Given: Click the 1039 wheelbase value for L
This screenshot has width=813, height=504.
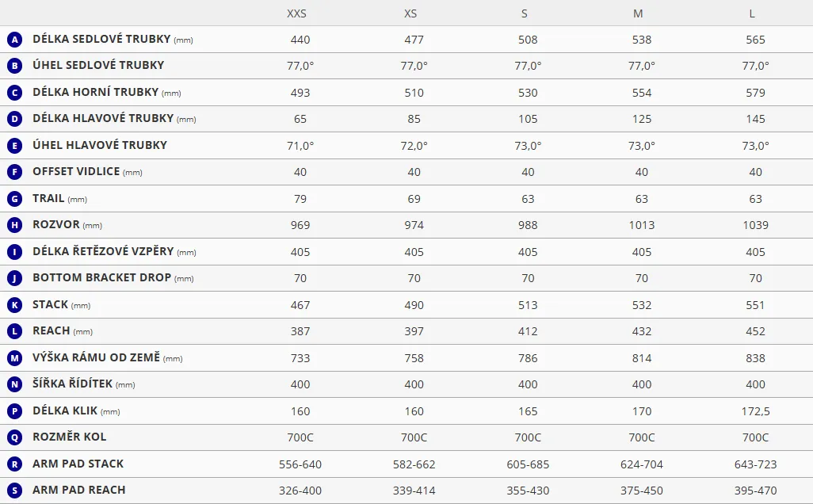Looking at the screenshot, I should 755,225.
